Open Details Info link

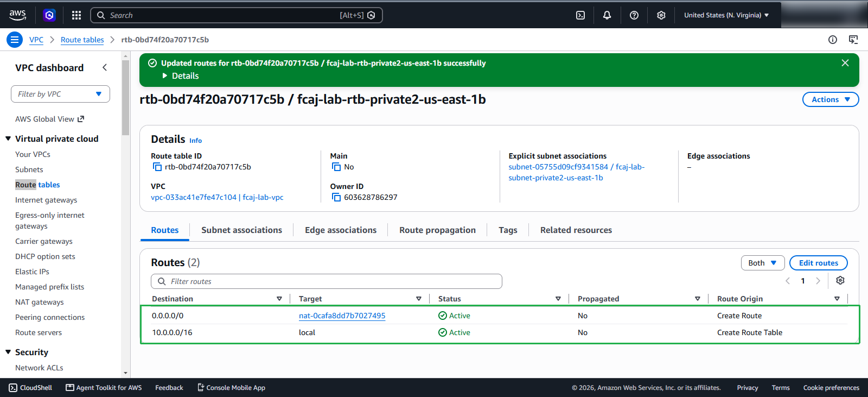tap(195, 141)
